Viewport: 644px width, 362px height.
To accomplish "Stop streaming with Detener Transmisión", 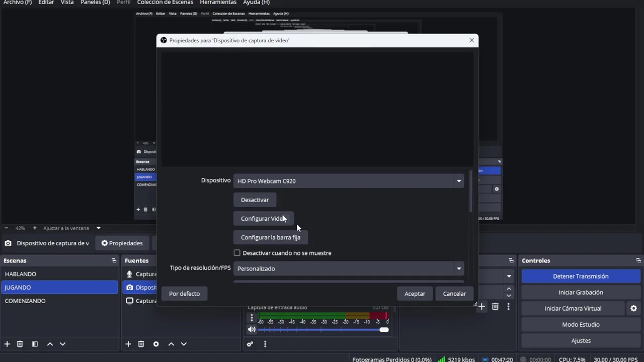I will coord(581,276).
